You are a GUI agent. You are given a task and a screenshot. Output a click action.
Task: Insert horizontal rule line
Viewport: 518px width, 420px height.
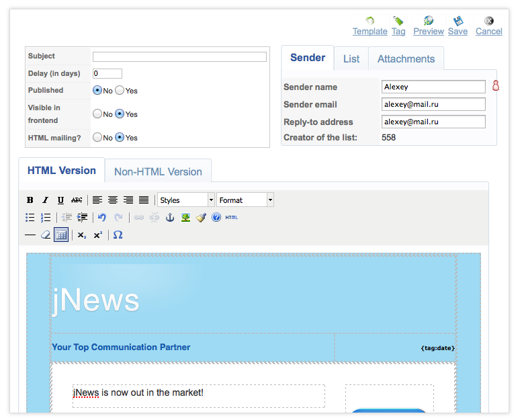pos(30,235)
